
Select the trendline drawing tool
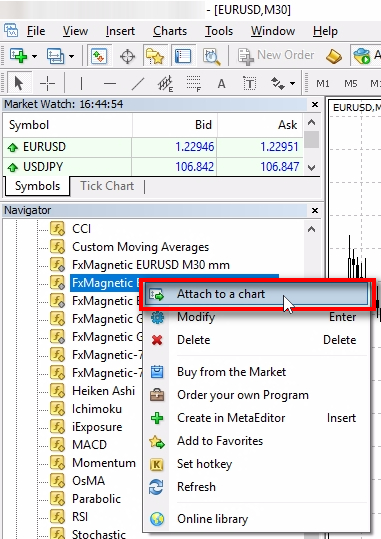coord(138,84)
